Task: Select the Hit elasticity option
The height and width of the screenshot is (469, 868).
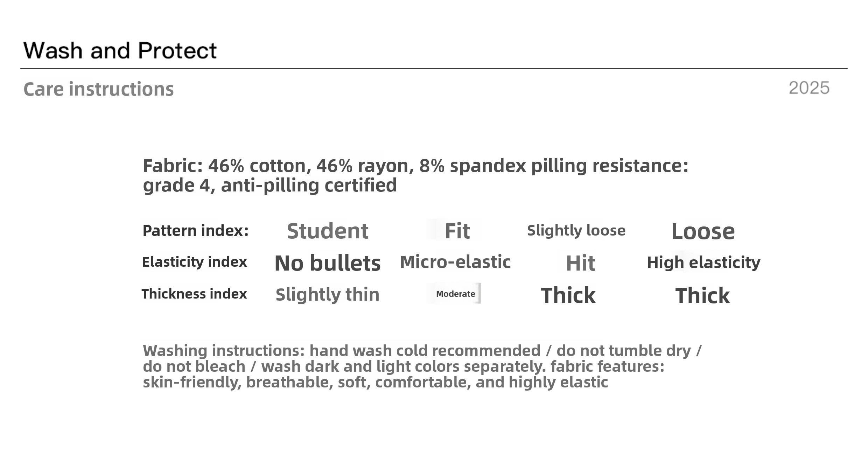Action: pyautogui.click(x=580, y=263)
